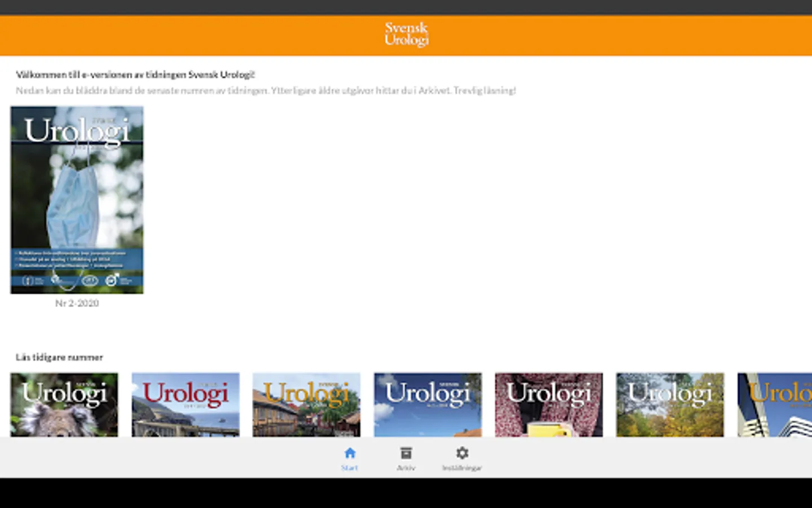The image size is (812, 508).
Task: Click the 'Nr 2-2020' caption text
Action: (77, 303)
